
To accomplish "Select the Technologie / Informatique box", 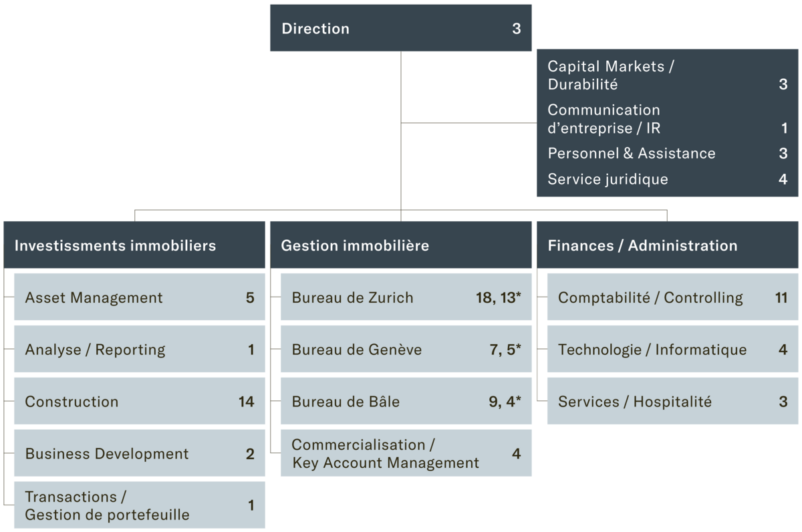I will tap(672, 350).
